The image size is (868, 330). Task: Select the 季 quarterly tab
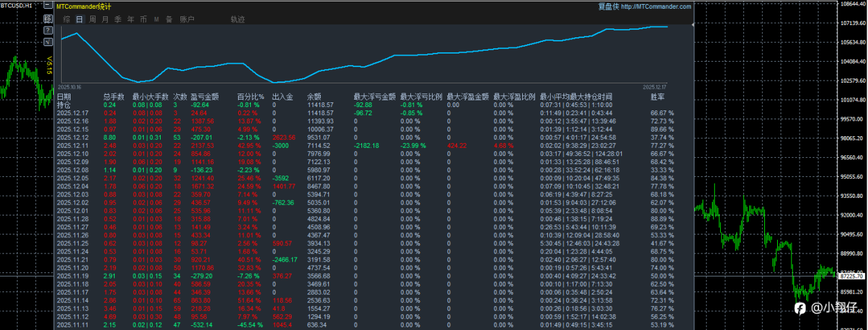click(x=118, y=20)
